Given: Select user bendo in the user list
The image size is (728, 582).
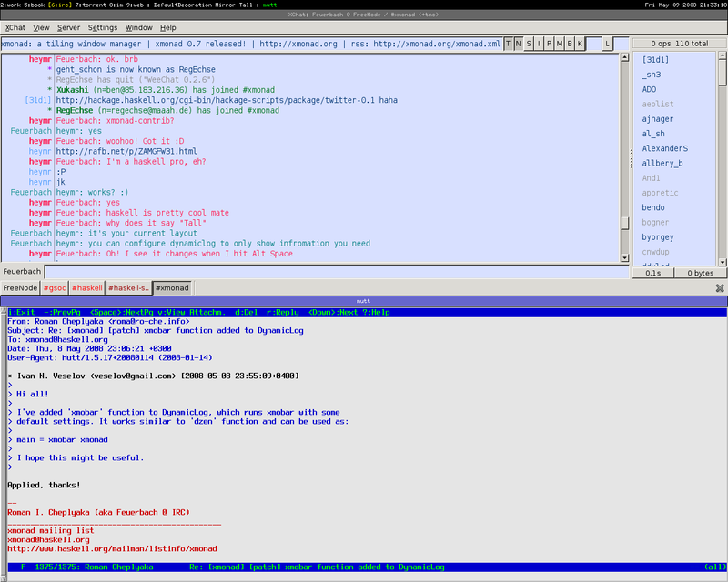Looking at the screenshot, I should click(x=653, y=208).
